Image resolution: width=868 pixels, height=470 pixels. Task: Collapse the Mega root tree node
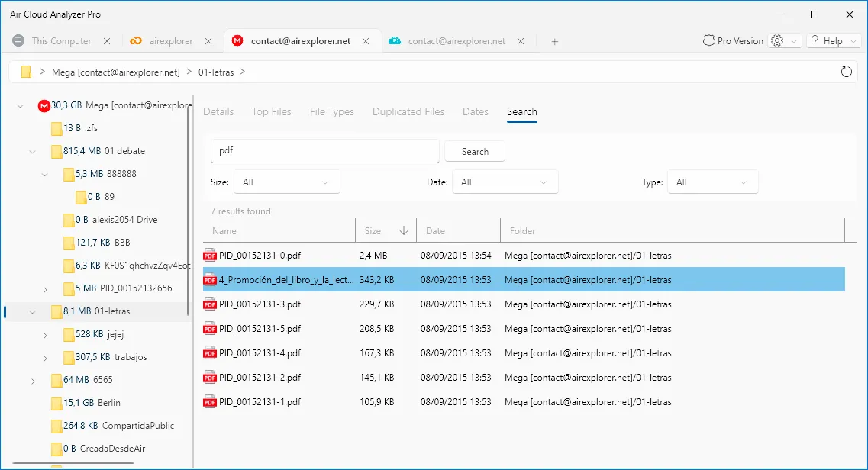pos(21,105)
